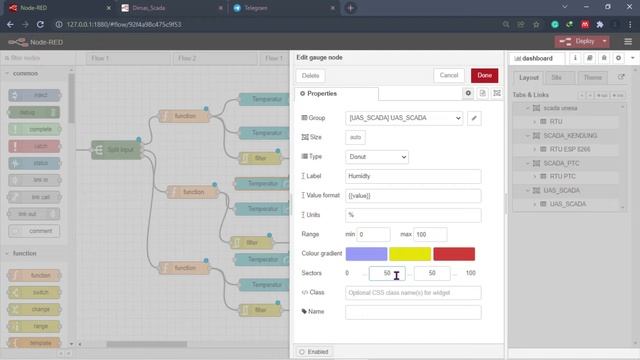Click Done to save gauge node
The width and height of the screenshot is (640, 360).
pos(484,76)
